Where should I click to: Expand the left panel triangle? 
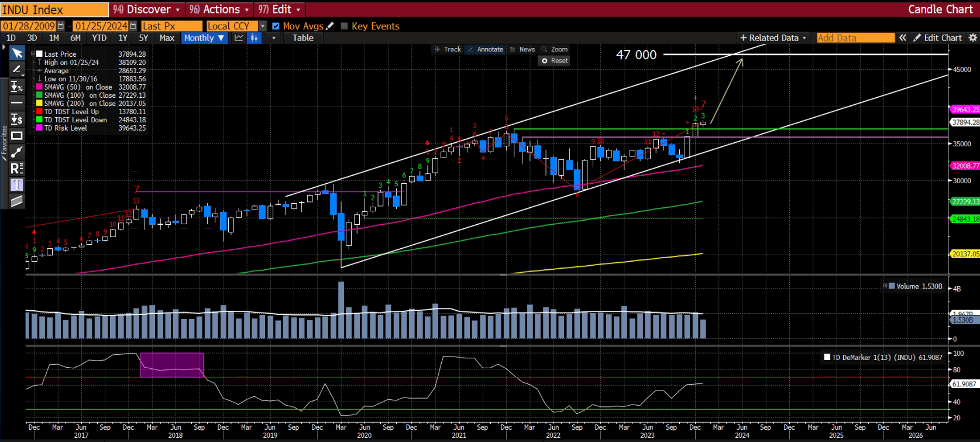pyautogui.click(x=4, y=48)
